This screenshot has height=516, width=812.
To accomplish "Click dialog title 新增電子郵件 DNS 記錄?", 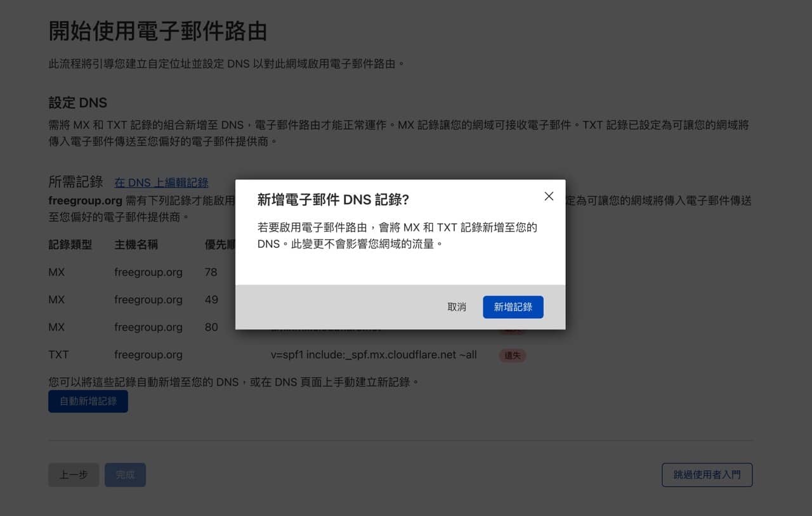I will coord(333,200).
